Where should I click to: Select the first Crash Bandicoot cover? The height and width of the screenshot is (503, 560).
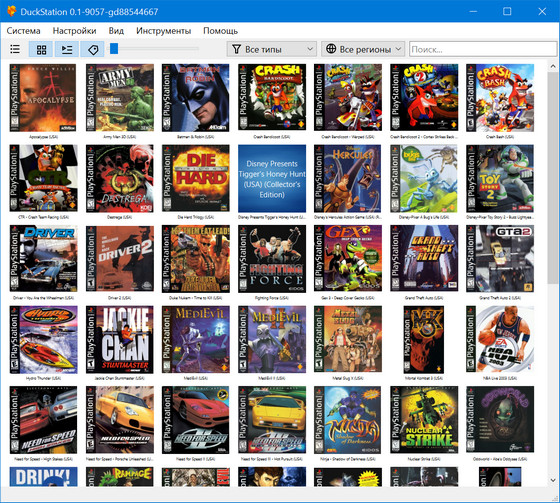click(272, 97)
